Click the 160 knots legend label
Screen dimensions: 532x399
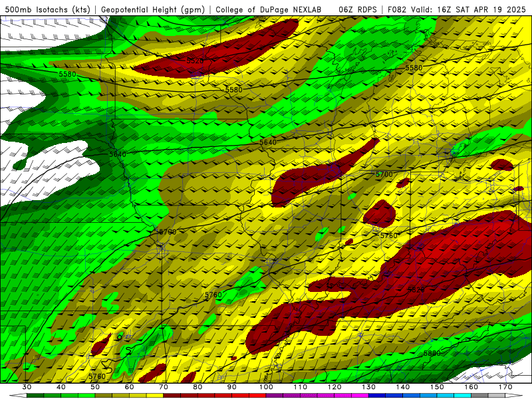coord(471,387)
